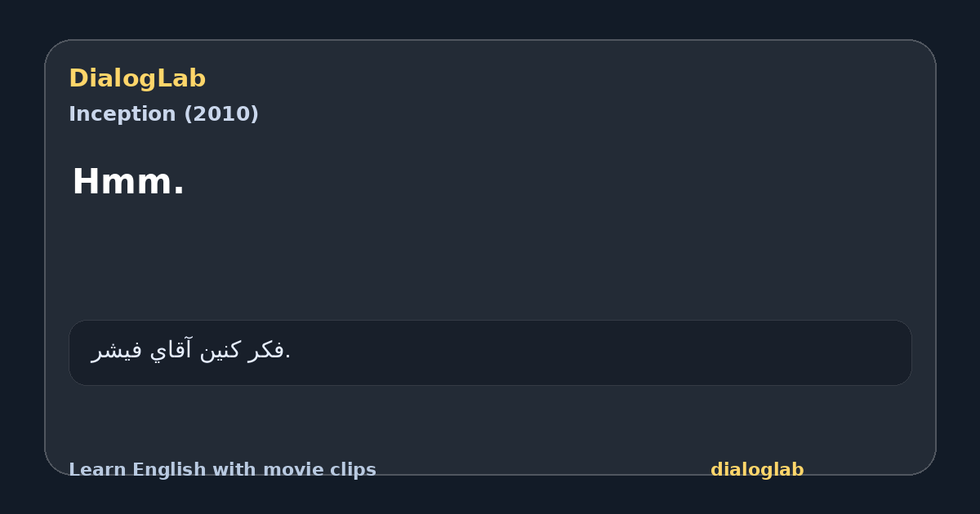Click the DialogLab logo title
Image resolution: width=980 pixels, height=514 pixels.
tap(137, 79)
